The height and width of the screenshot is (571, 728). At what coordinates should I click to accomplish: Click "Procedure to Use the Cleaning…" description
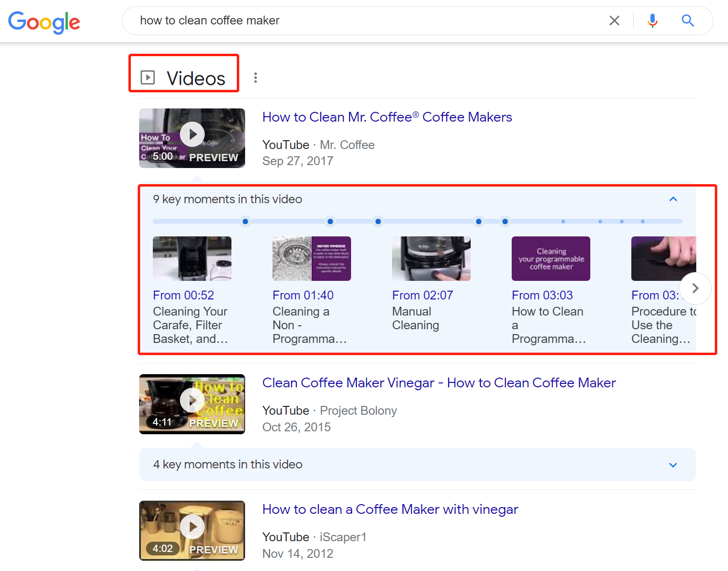coord(664,325)
